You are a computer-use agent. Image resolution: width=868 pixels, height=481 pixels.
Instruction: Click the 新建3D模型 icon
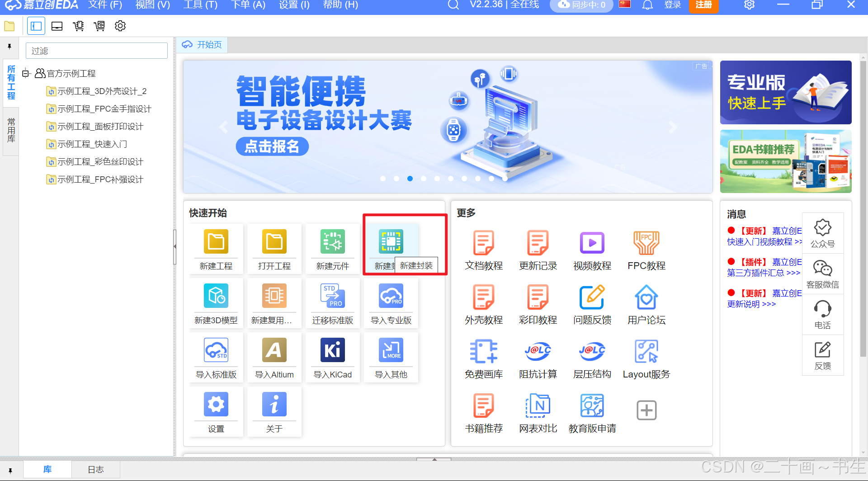(x=216, y=296)
